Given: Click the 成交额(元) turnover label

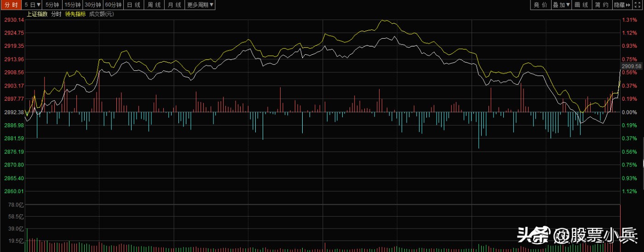Looking at the screenshot, I should [101, 14].
